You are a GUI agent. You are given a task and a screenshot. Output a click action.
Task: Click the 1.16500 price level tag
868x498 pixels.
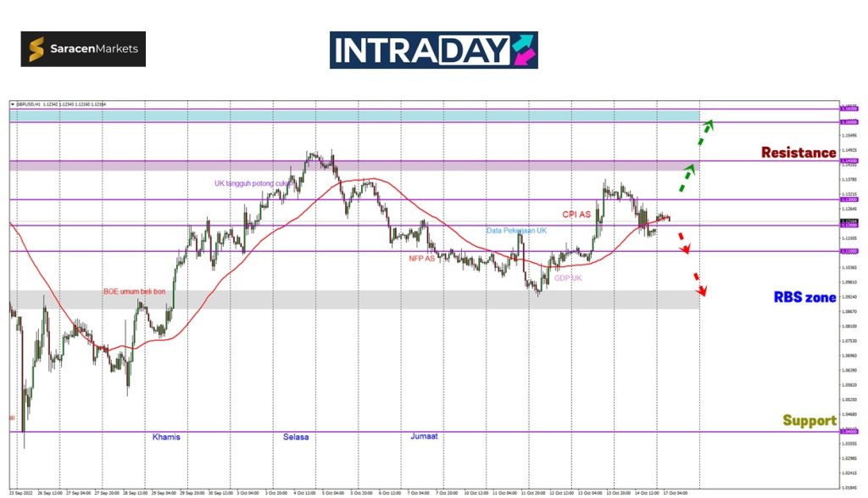pyautogui.click(x=849, y=109)
